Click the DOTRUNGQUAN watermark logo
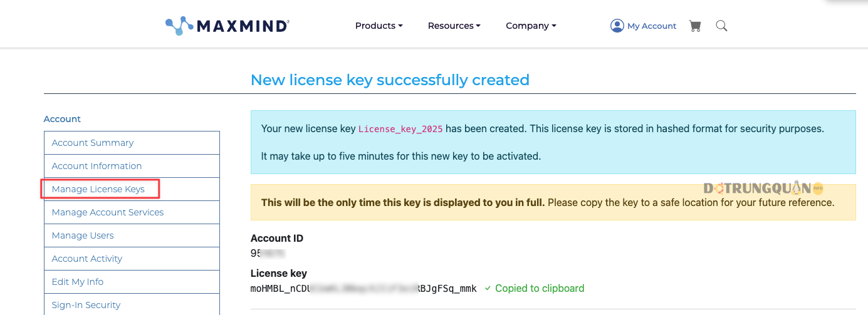 pos(763,188)
